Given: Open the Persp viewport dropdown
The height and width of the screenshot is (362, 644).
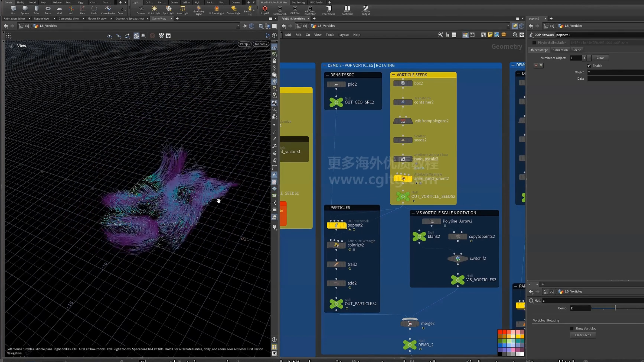Looking at the screenshot, I should (245, 44).
